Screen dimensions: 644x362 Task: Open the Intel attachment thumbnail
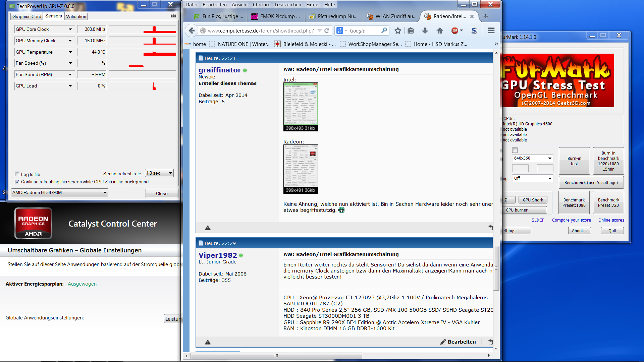pos(301,107)
